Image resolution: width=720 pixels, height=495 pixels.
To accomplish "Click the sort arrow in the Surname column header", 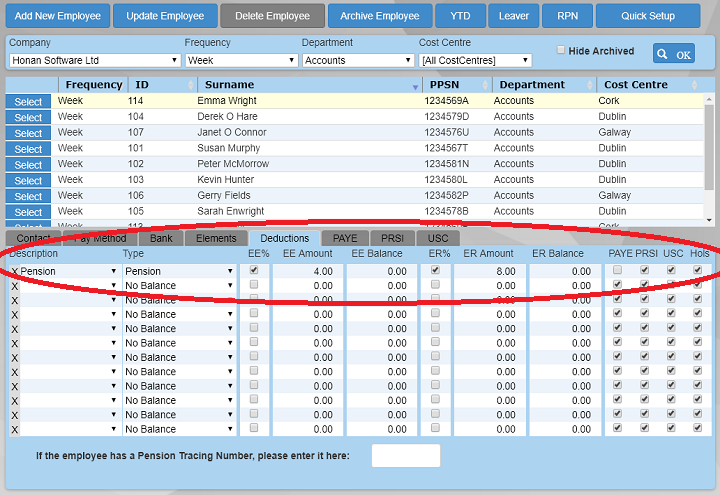I will pos(415,86).
